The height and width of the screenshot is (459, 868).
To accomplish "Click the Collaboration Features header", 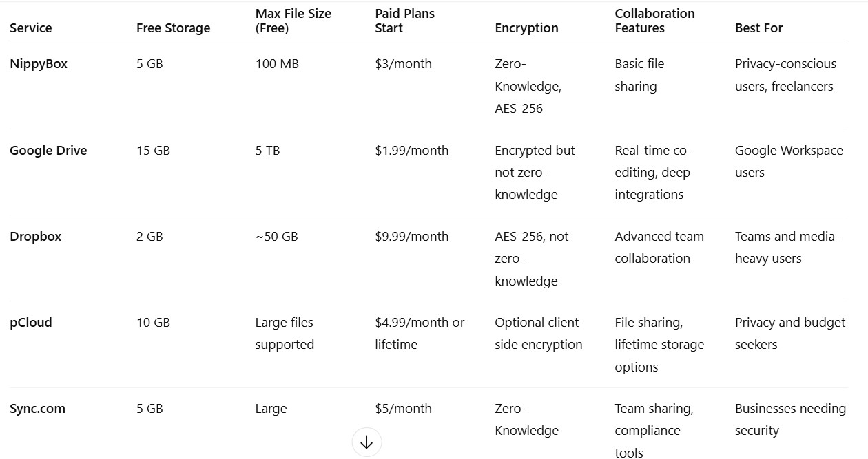I will pyautogui.click(x=654, y=21).
